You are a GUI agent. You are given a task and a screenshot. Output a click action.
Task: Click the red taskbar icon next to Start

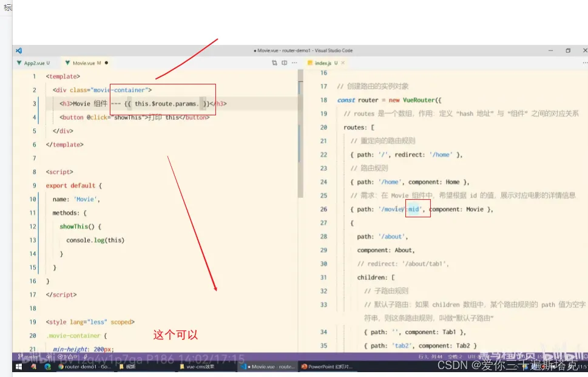(34, 367)
